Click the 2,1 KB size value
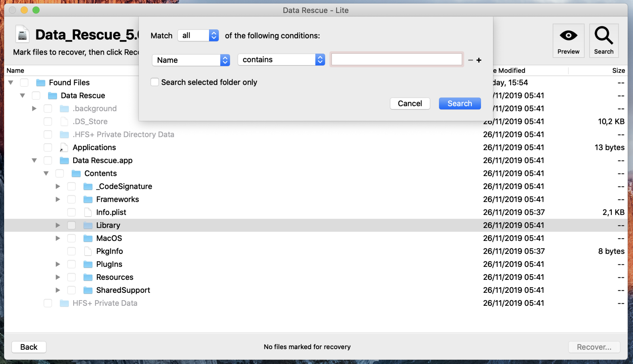The image size is (633, 364). pyautogui.click(x=613, y=212)
